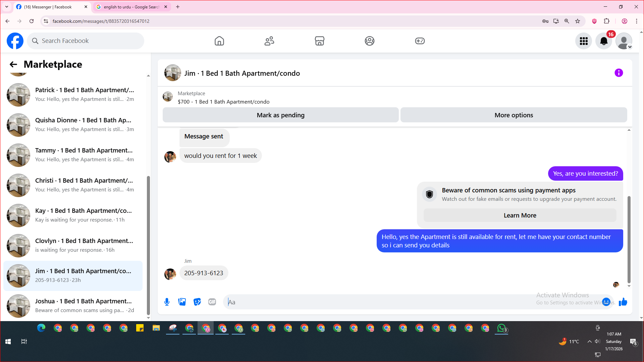Open conversation information purple icon
This screenshot has height=362, width=644.
[x=619, y=73]
